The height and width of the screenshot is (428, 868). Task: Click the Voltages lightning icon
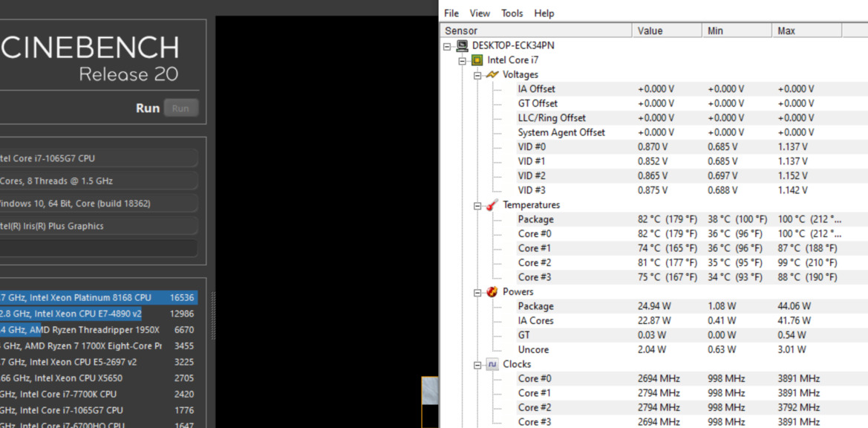(x=492, y=75)
